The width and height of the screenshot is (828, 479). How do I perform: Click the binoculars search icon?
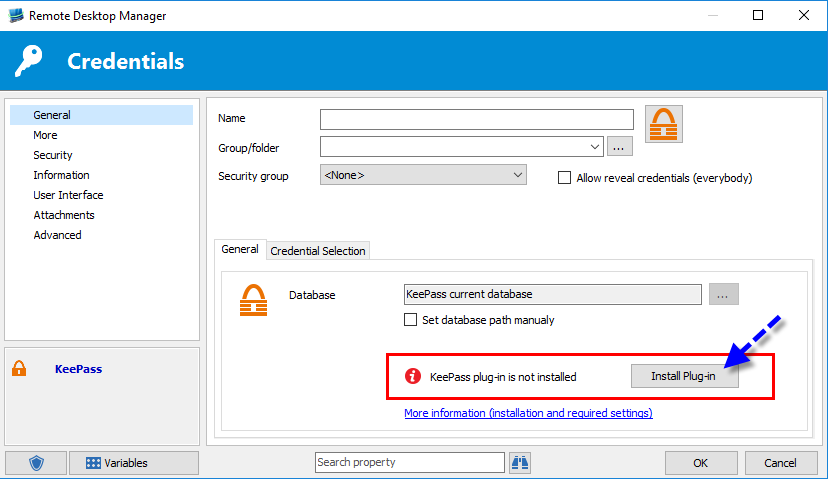(x=520, y=462)
